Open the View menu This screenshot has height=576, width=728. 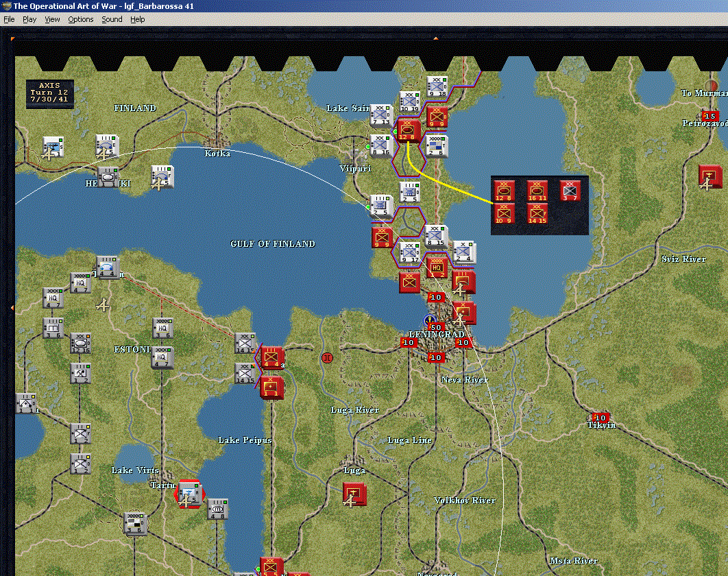click(x=52, y=19)
